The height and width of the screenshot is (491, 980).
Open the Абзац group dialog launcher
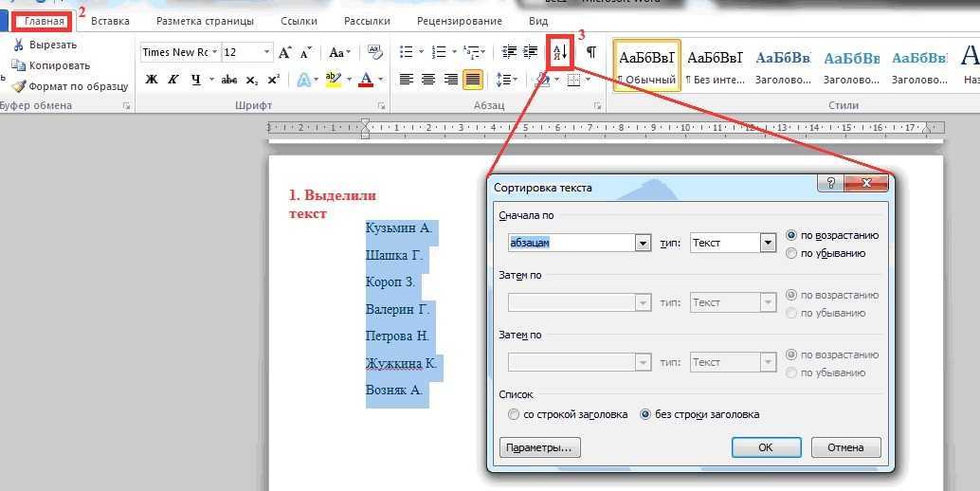click(597, 106)
